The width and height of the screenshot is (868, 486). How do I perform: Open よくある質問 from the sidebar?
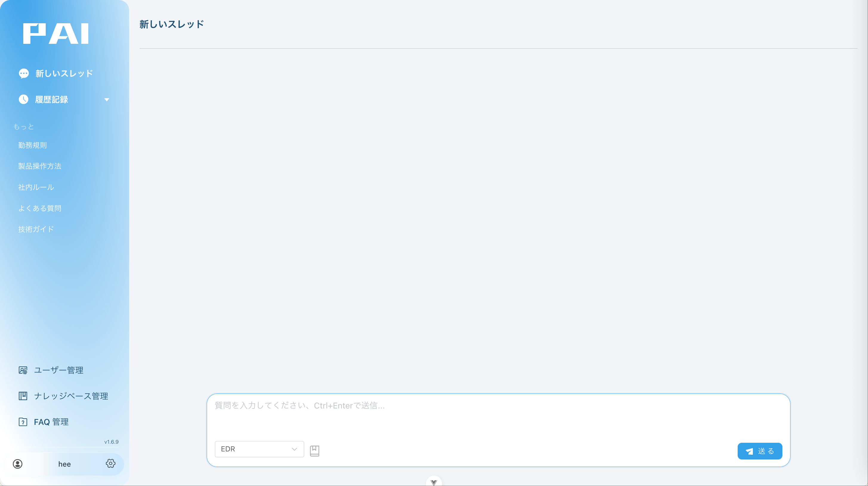[x=40, y=208]
